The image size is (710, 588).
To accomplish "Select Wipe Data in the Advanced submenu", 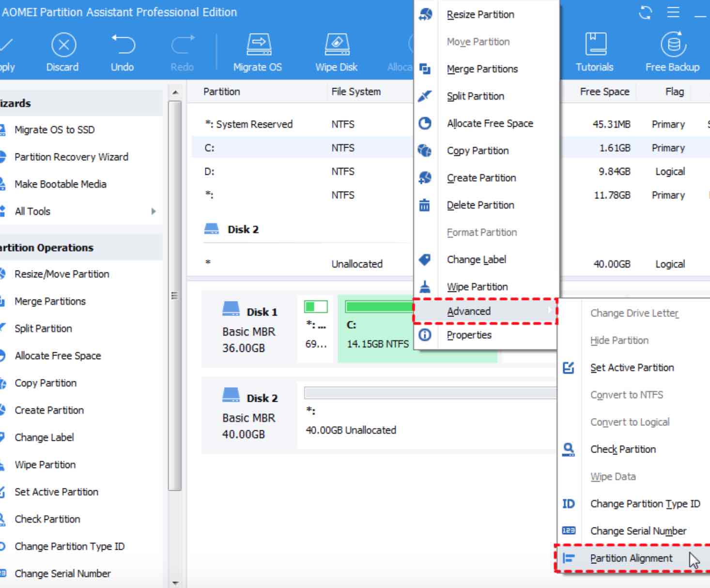I will (x=613, y=477).
